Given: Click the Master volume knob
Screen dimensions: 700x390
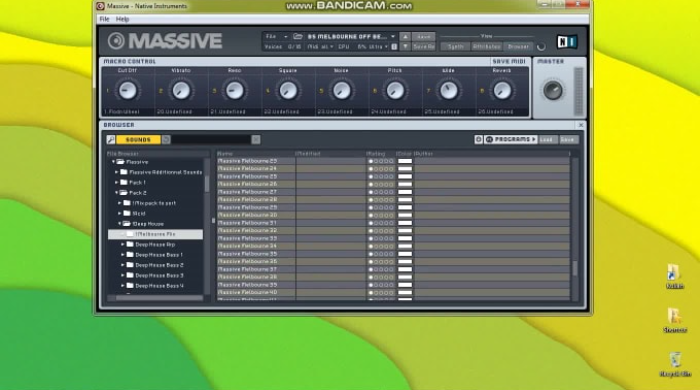Looking at the screenshot, I should point(553,91).
